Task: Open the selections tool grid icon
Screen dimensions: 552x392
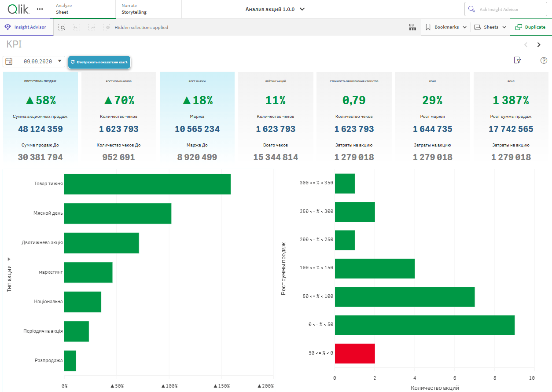Action: [412, 27]
